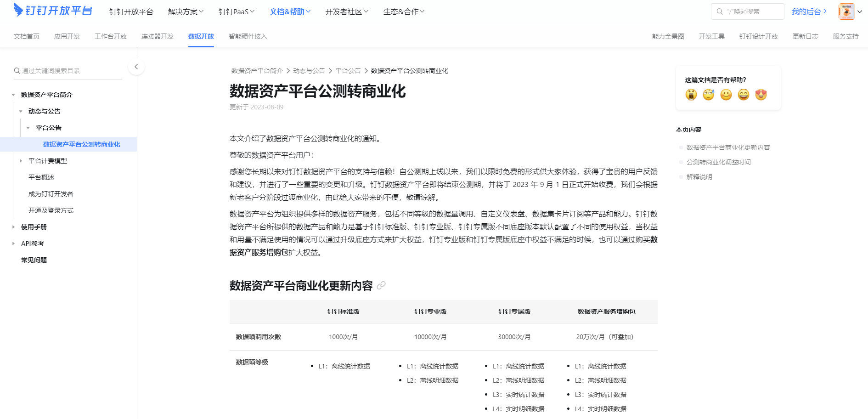Rate the document with the laughing emoji
The width and height of the screenshot is (868, 419).
[744, 95]
